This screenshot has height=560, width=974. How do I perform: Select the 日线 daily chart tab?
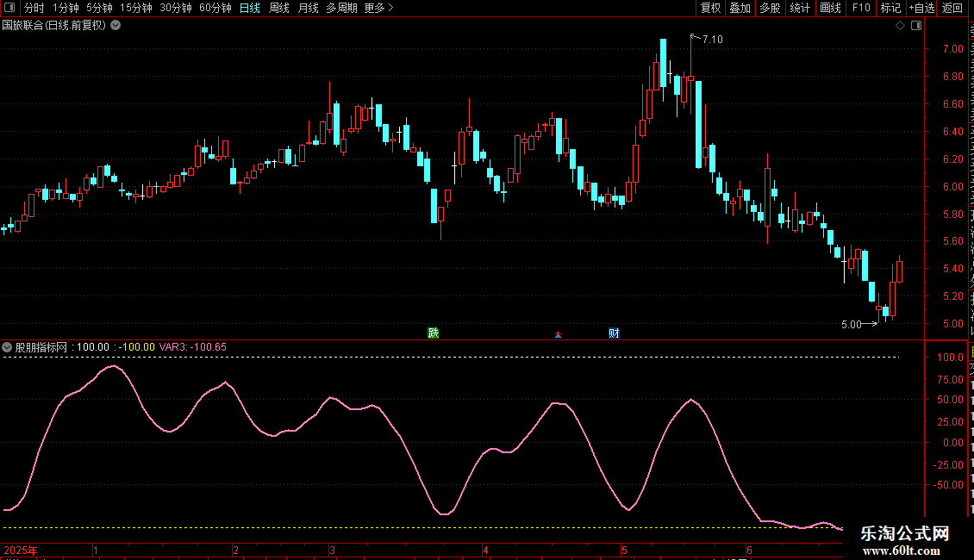tap(250, 8)
